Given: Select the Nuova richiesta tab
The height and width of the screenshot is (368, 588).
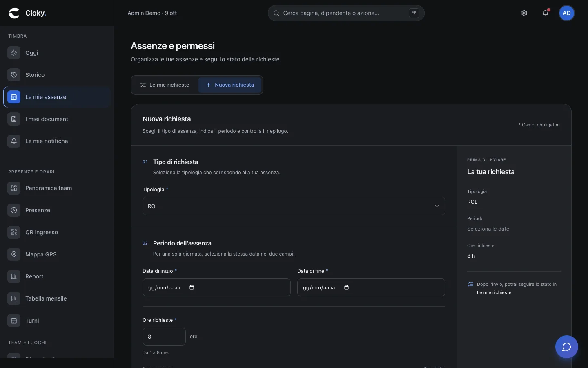Looking at the screenshot, I should [x=230, y=85].
